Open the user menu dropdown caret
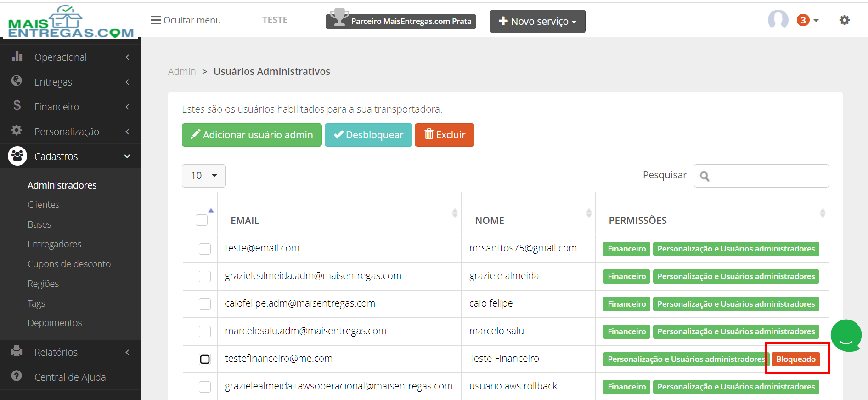This screenshot has width=868, height=400. click(x=816, y=20)
